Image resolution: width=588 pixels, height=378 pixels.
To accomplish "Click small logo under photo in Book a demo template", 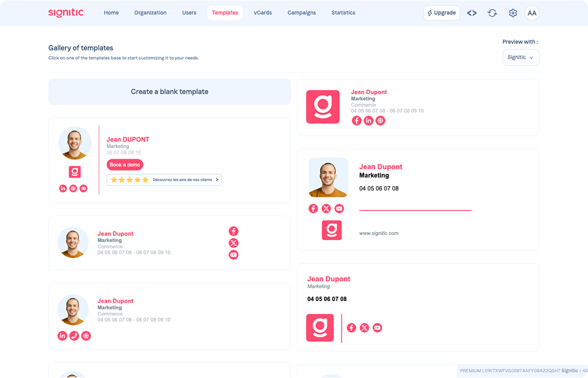I will 75,172.
